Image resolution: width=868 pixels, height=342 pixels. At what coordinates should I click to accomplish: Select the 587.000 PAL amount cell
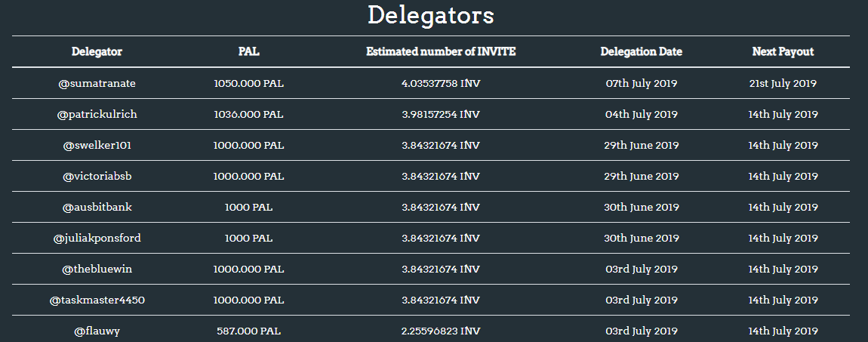pyautogui.click(x=248, y=331)
